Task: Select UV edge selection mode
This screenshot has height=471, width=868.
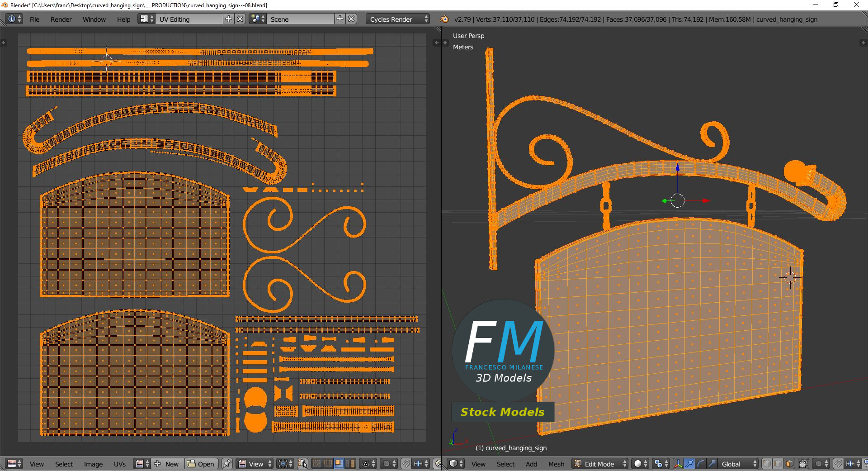Action: [x=328, y=464]
